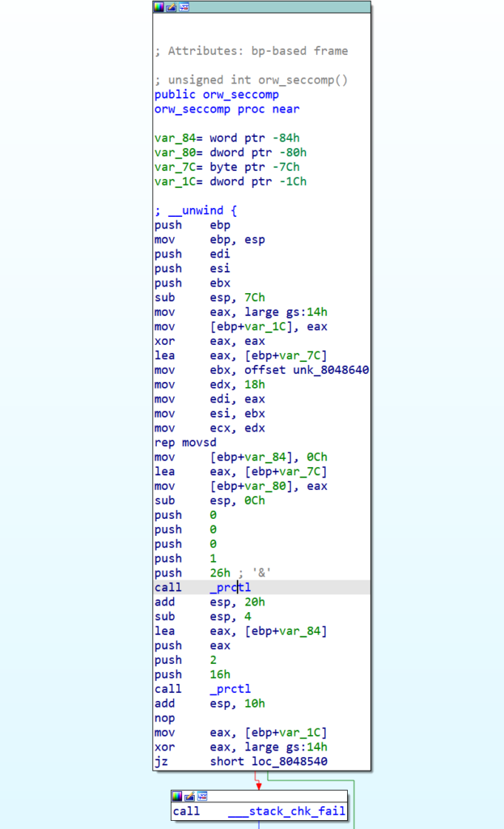Click the node color icon in orw_seccomp block header
Image resolution: width=504 pixels, height=829 pixels.
tap(159, 6)
